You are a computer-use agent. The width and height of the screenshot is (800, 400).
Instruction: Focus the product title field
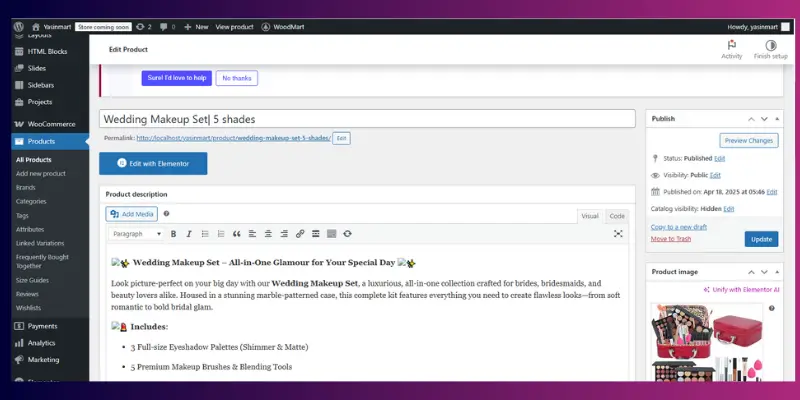(x=367, y=119)
